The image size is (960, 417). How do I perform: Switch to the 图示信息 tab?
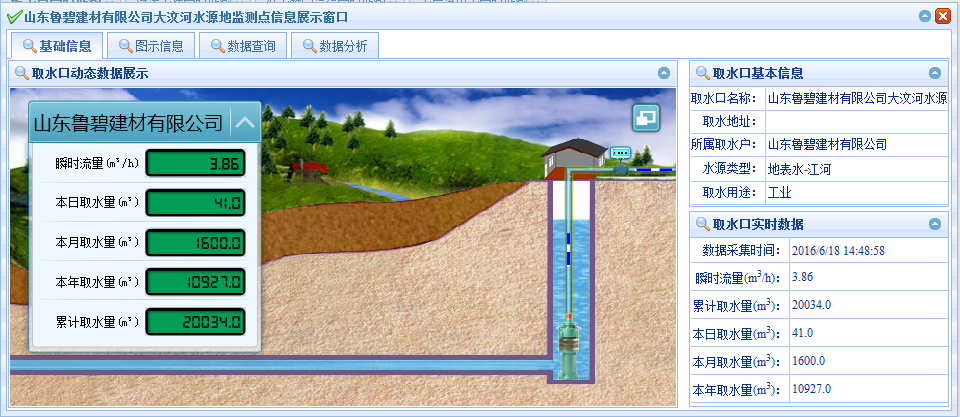point(151,45)
